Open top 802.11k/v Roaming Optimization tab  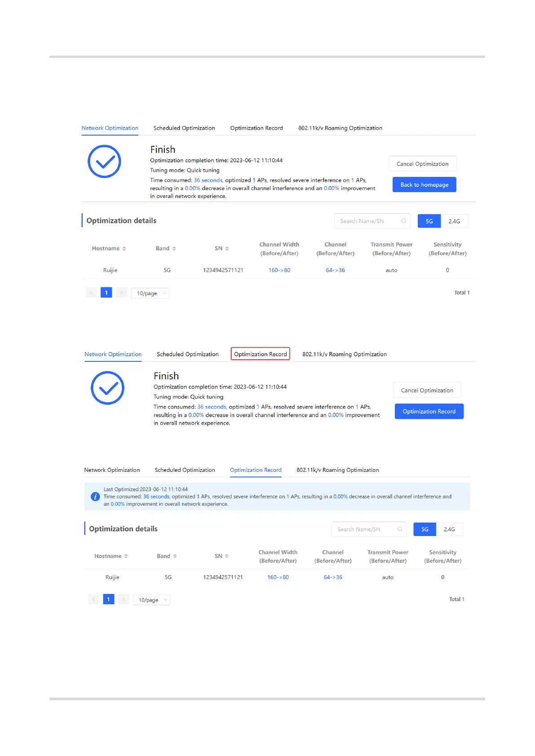340,128
